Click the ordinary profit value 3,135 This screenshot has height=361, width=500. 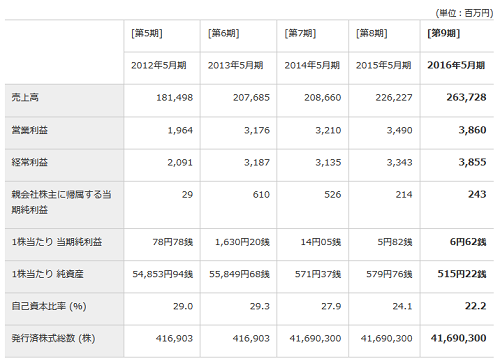click(328, 163)
